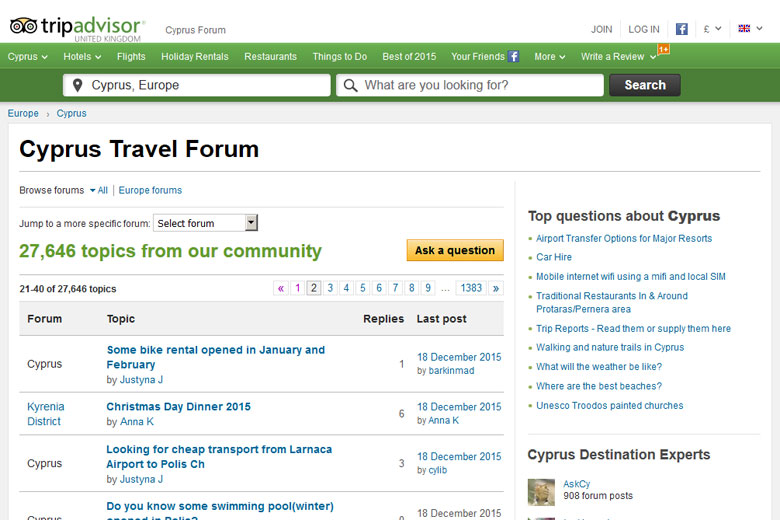The width and height of the screenshot is (780, 520).
Task: Open the Car Hire top question
Action: point(554,257)
